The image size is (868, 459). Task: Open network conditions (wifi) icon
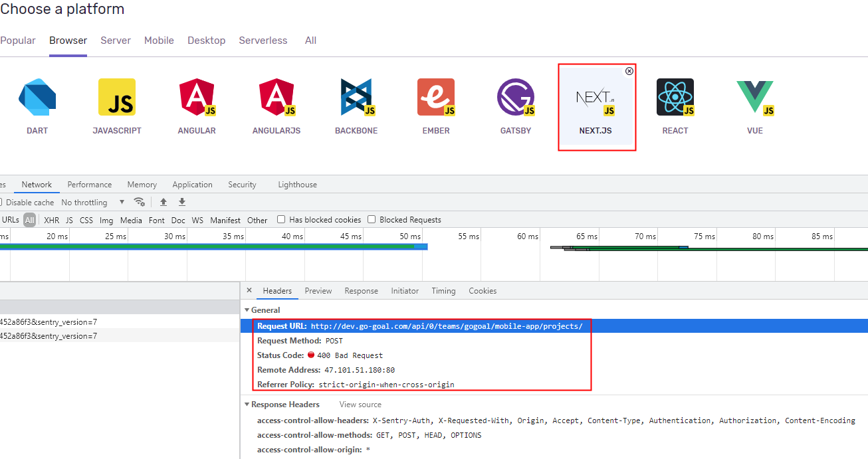click(x=140, y=202)
